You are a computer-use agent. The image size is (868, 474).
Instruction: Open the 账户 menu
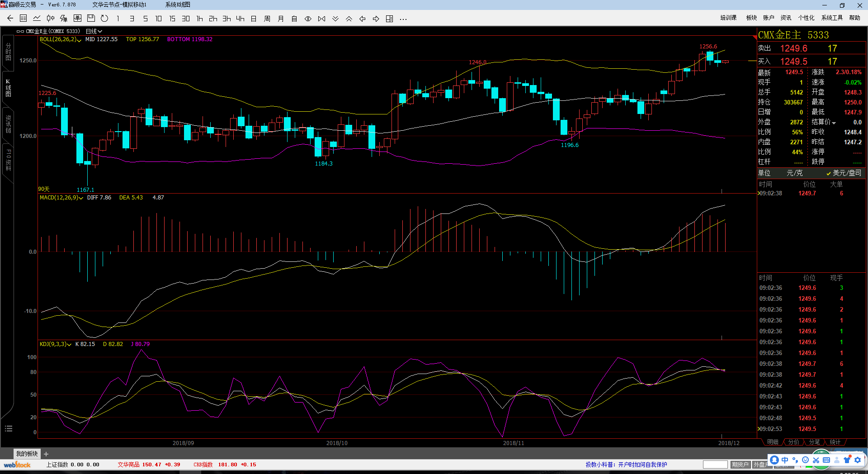tap(769, 18)
